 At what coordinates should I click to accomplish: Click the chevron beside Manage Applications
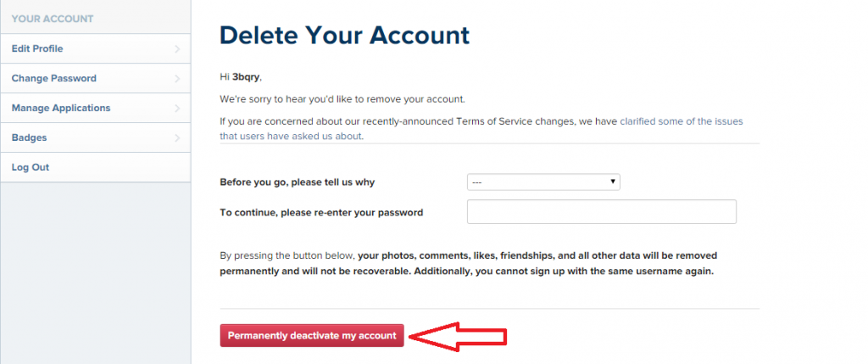[x=177, y=109]
